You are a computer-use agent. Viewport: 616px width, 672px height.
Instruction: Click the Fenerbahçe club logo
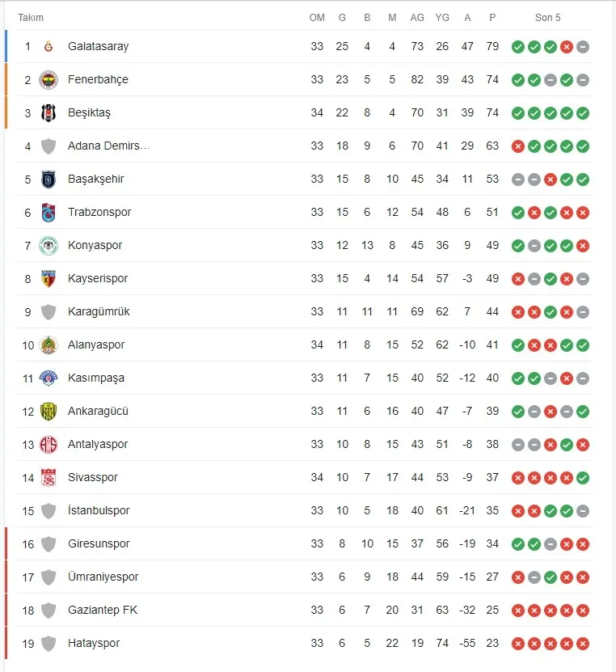pyautogui.click(x=49, y=79)
